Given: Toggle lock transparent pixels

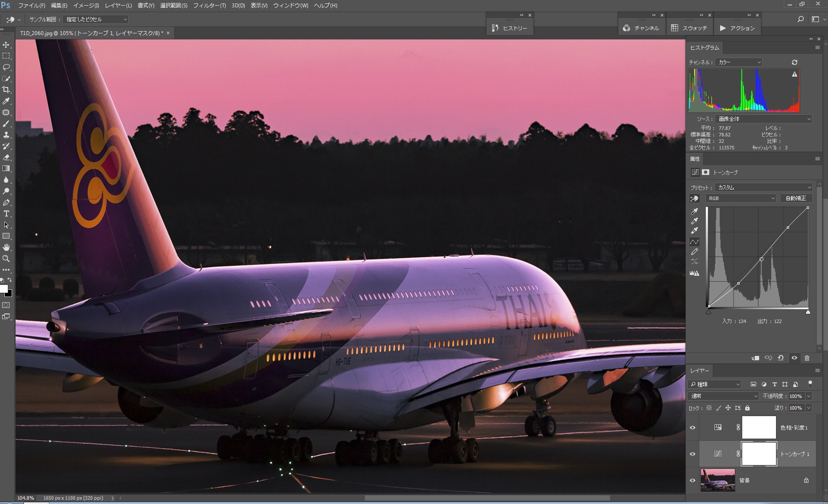Looking at the screenshot, I should click(709, 408).
